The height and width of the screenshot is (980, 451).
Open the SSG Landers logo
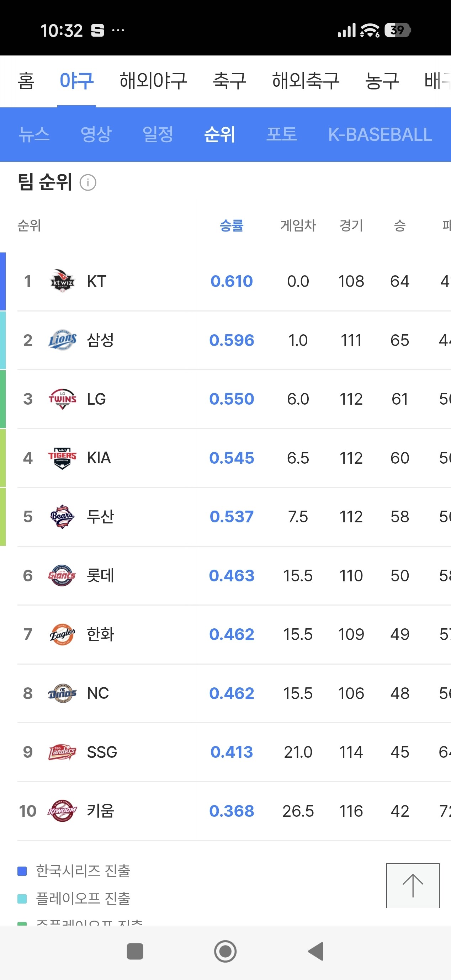(62, 752)
